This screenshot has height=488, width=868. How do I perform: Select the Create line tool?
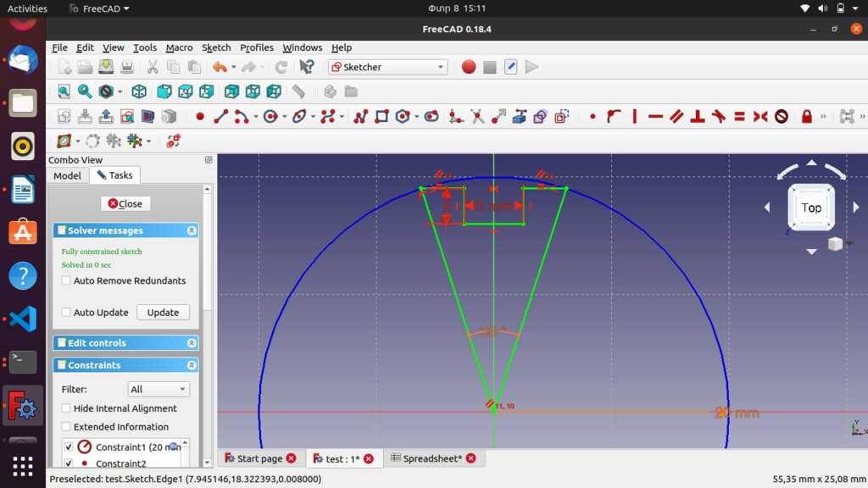221,117
